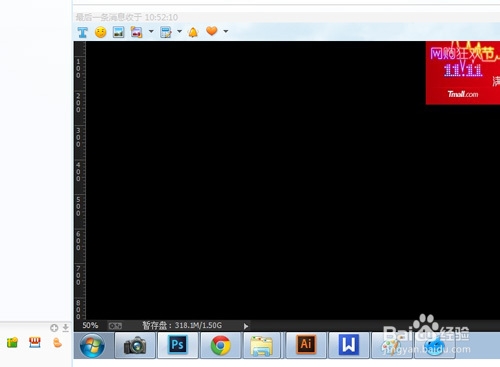Viewport: 500px width, 367px height.
Task: Open Google Chrome from the taskbar
Action: click(220, 345)
